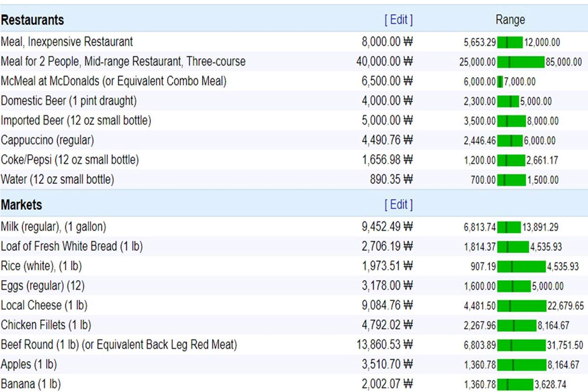This screenshot has width=588, height=392.
Task: Click the green range bar for Beef Round
Action: 522,345
